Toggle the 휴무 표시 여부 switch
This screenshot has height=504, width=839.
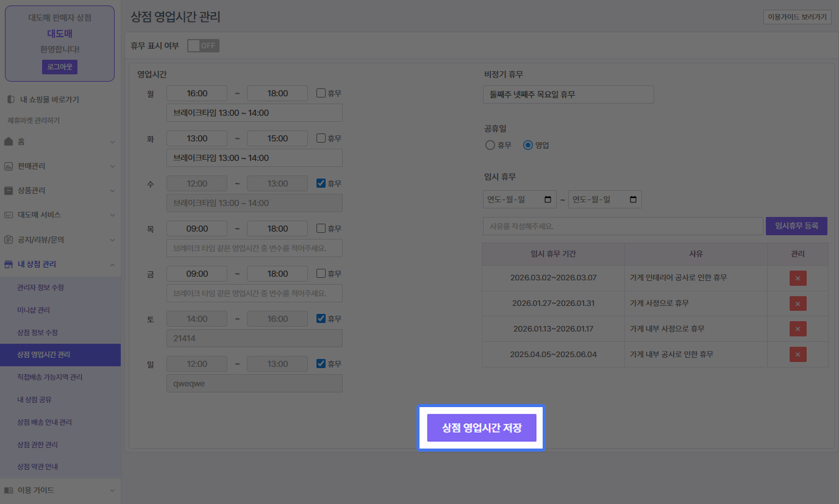pos(203,46)
